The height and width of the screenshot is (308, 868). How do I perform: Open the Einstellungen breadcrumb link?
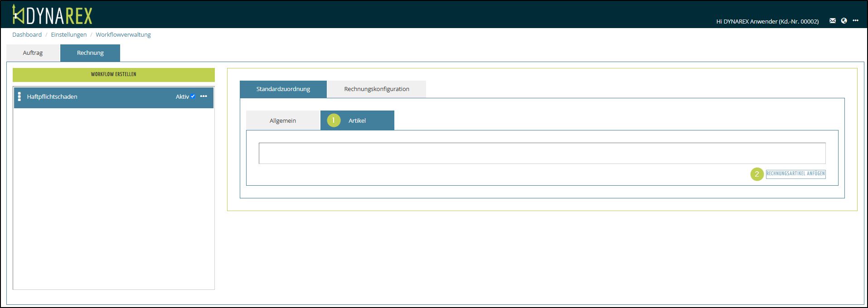tap(68, 35)
